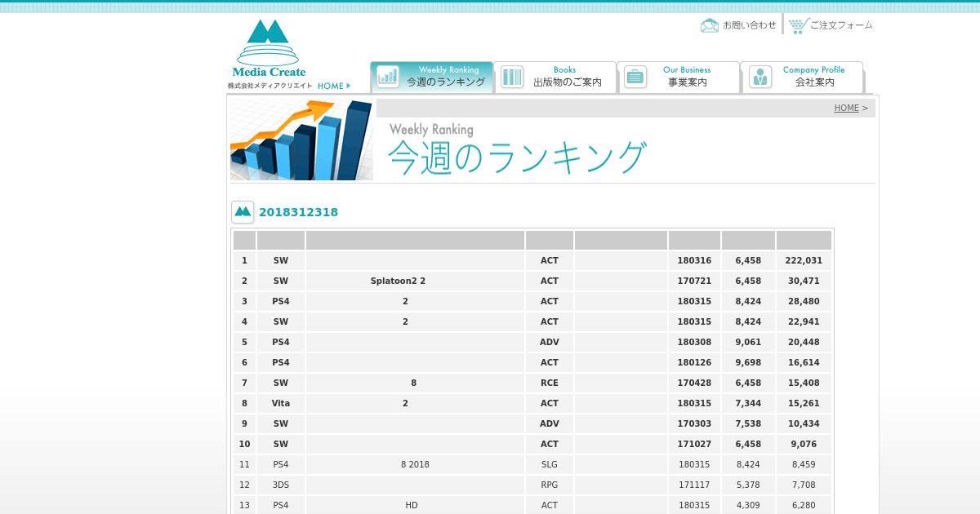Open the お問い合わせ contact link
Viewport: 980px width, 514px height.
point(749,25)
